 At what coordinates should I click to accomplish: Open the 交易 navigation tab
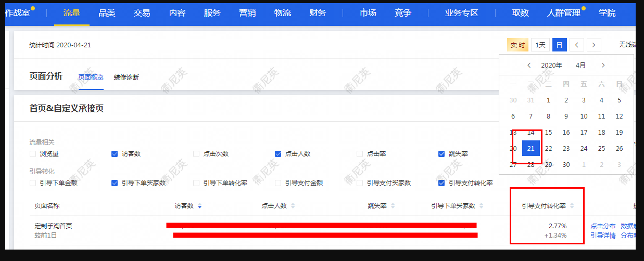tap(142, 14)
